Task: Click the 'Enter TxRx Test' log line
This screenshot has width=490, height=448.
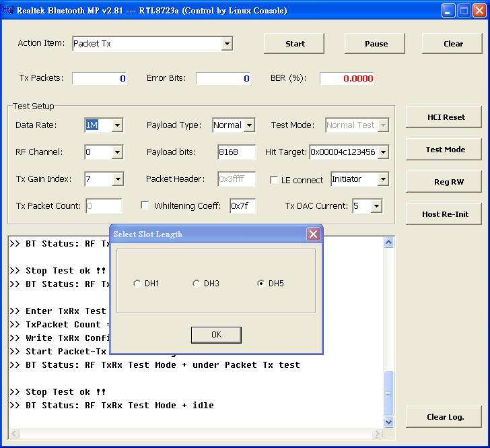Action: point(58,311)
